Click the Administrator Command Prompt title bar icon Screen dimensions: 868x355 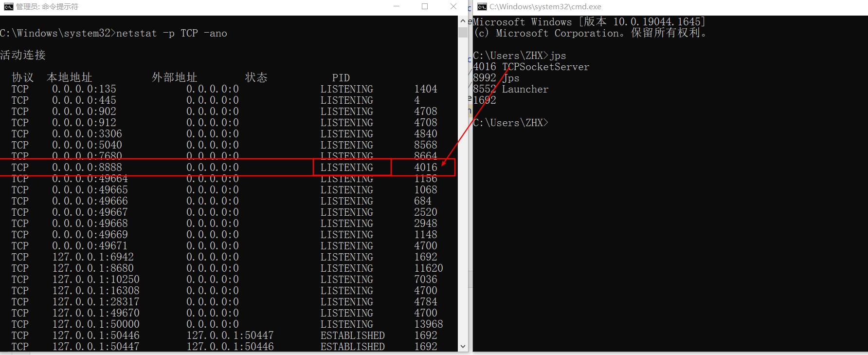coord(8,6)
